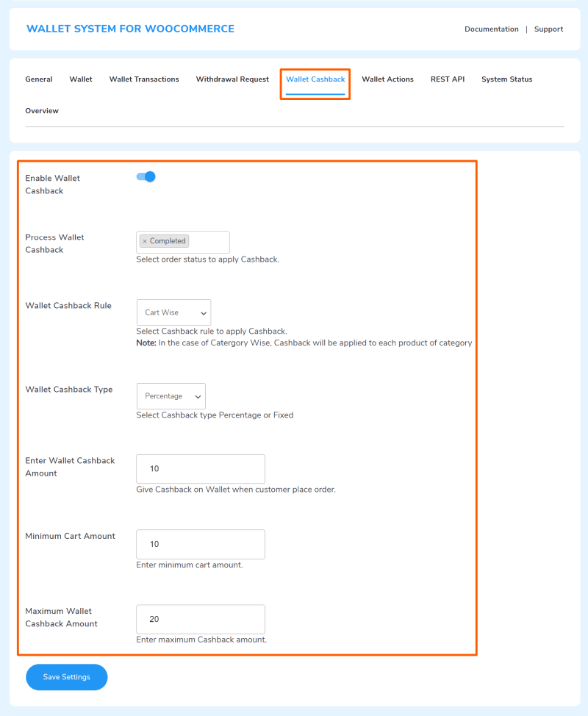Click the Wallet Cashback Amount input field
The width and height of the screenshot is (588, 716).
point(200,468)
